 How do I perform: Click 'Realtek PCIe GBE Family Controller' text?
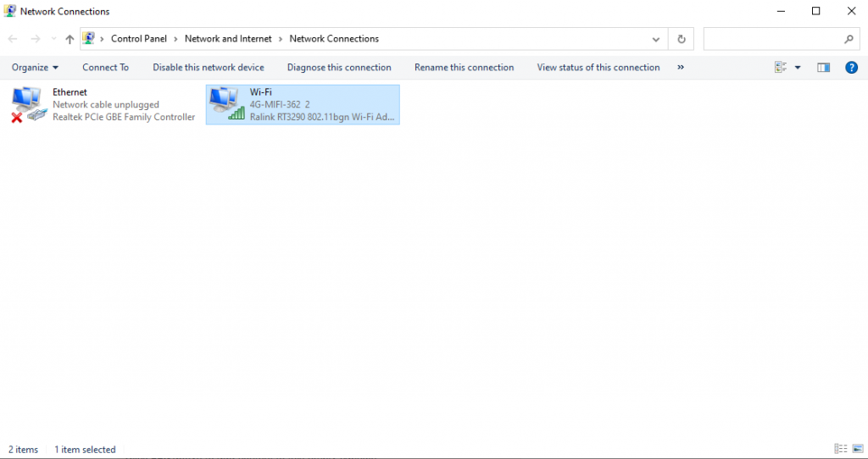click(x=124, y=117)
